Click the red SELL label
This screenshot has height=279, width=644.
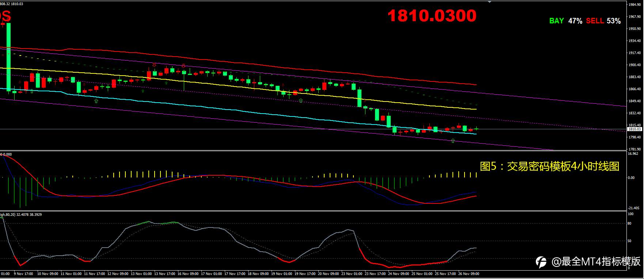(595, 21)
